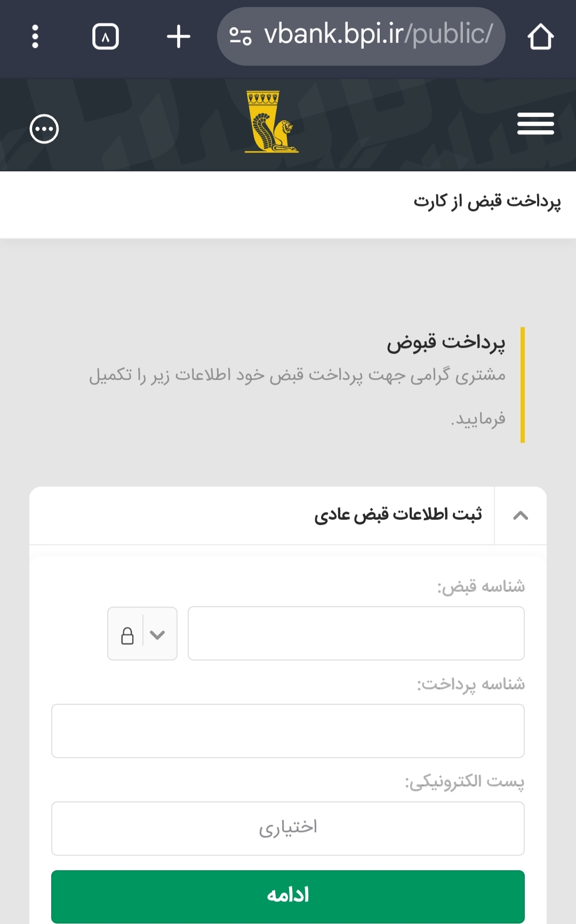Collapse the ثبت اطلاعات قبض عادی section
The width and height of the screenshot is (576, 924).
pos(521,515)
